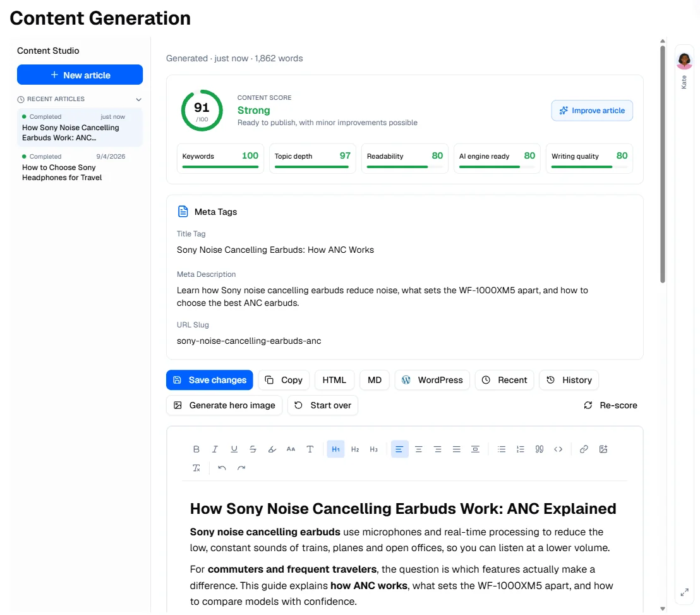Select the highlighter tool in editor toolbar
This screenshot has height=615, width=700.
coord(272,449)
